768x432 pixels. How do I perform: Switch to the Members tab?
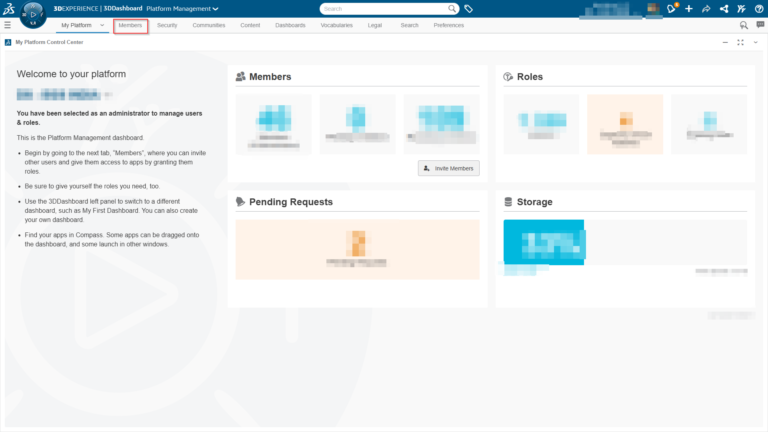pyautogui.click(x=130, y=25)
